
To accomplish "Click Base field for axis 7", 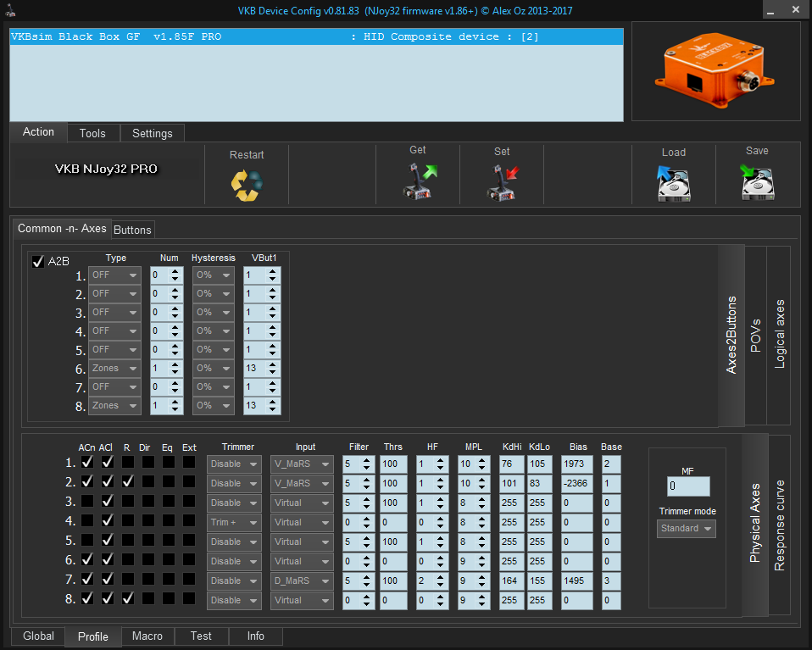I will [611, 581].
